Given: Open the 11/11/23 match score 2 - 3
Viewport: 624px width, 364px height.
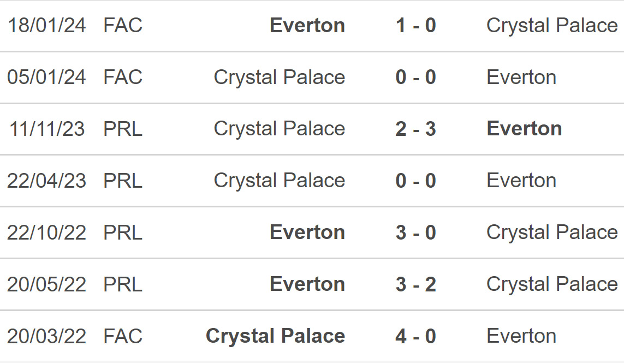Looking at the screenshot, I should click(x=416, y=129).
